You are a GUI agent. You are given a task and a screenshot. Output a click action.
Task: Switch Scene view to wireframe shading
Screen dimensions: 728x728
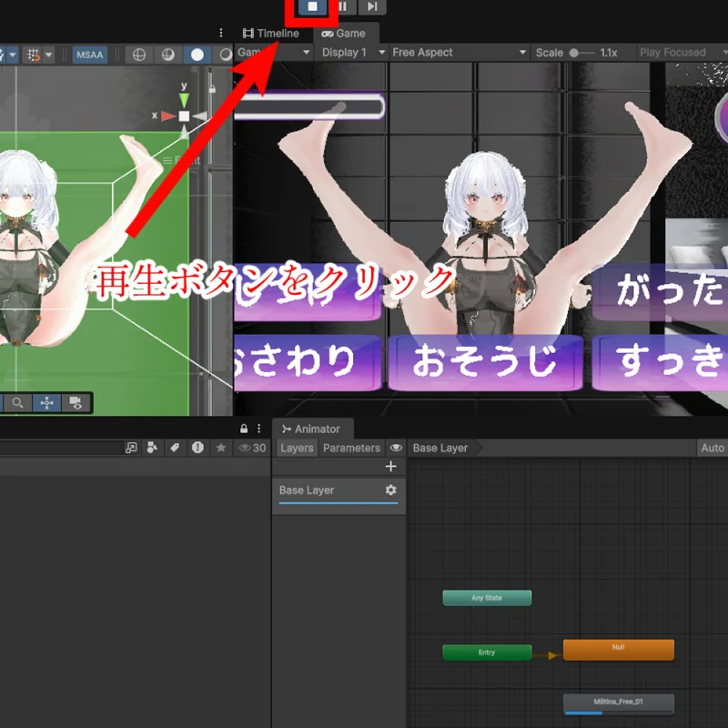139,55
